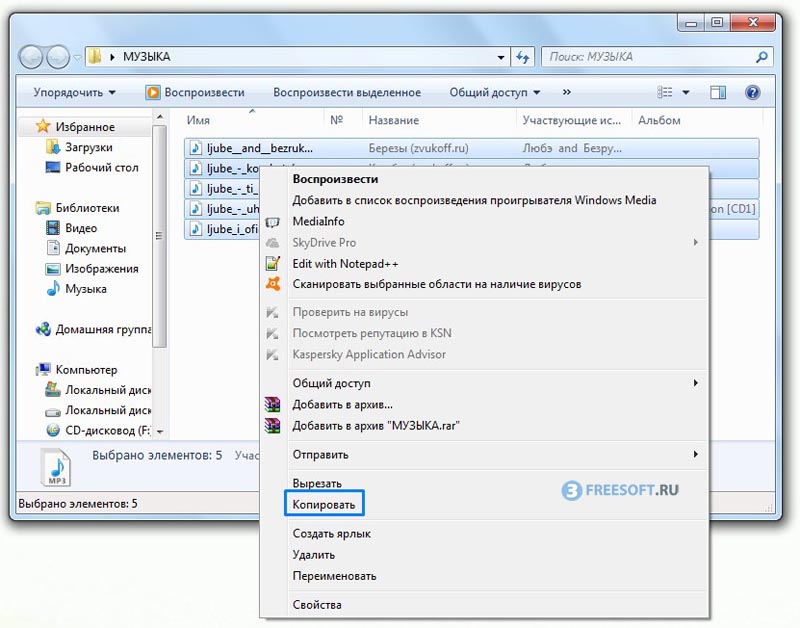Click the navigation pane scrollbar thumb
800x628 pixels.
(159, 235)
